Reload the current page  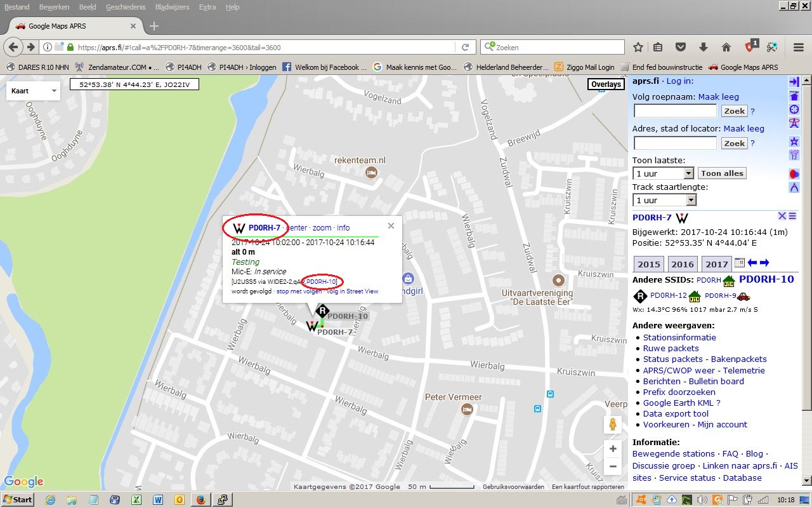click(x=465, y=47)
